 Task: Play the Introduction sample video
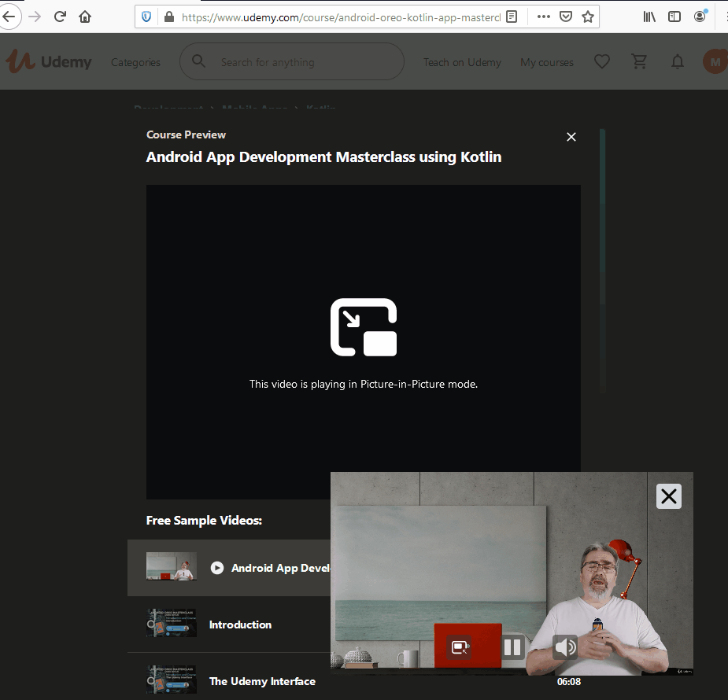pyautogui.click(x=240, y=624)
